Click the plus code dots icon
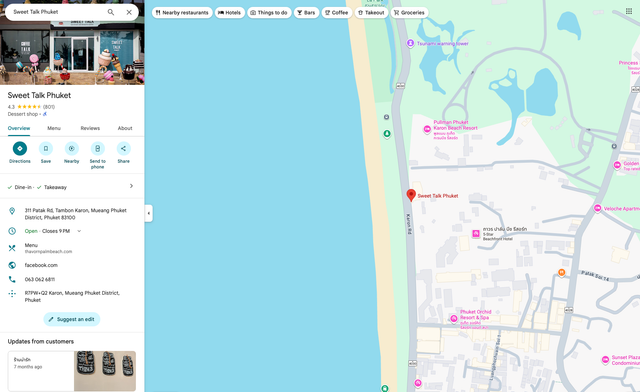 pos(12,294)
